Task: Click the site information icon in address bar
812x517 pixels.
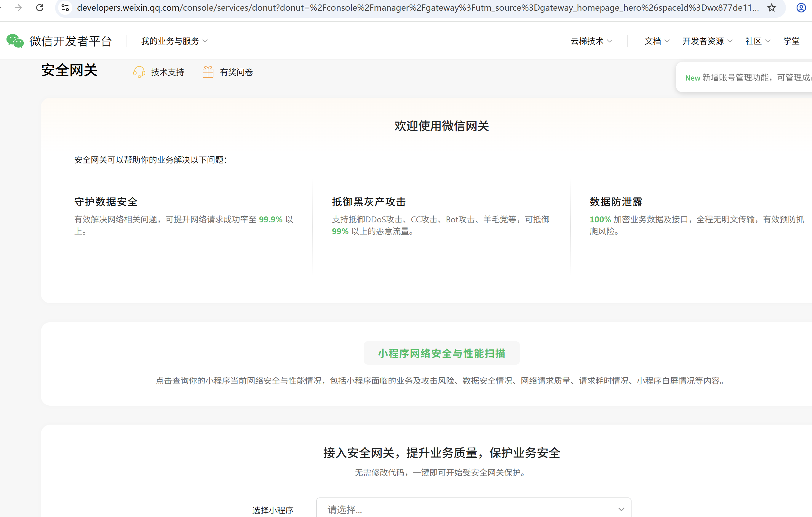Action: [x=65, y=7]
